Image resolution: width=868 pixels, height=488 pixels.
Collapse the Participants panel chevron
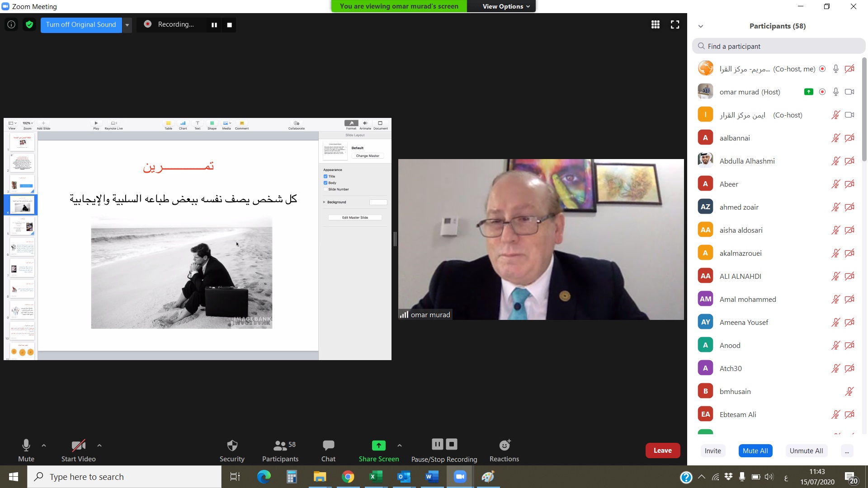701,26
